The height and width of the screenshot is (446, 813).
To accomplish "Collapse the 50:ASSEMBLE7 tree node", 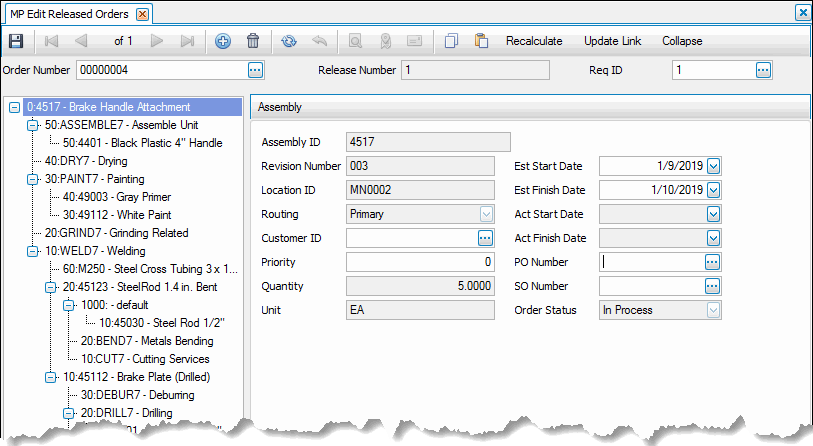I will [x=33, y=125].
